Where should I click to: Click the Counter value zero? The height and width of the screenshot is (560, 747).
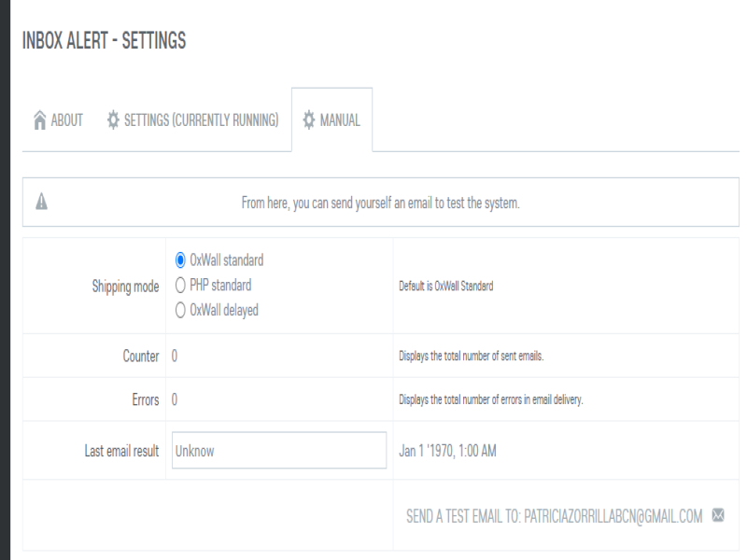click(x=175, y=357)
